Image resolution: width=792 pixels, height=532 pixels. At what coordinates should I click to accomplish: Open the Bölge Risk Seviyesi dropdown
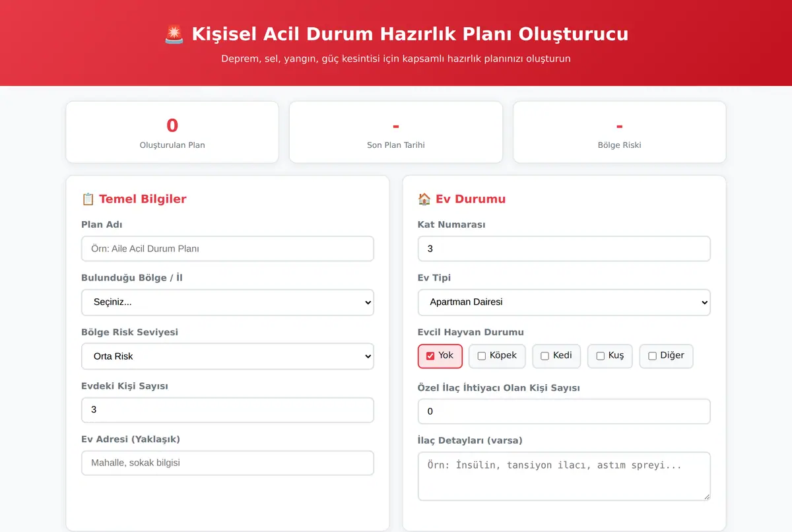coord(228,356)
